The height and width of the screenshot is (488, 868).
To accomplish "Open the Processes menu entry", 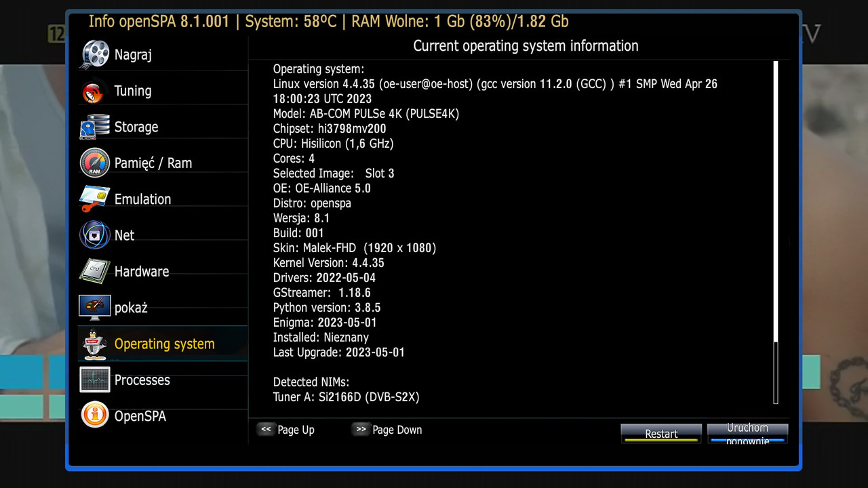I will click(x=163, y=380).
